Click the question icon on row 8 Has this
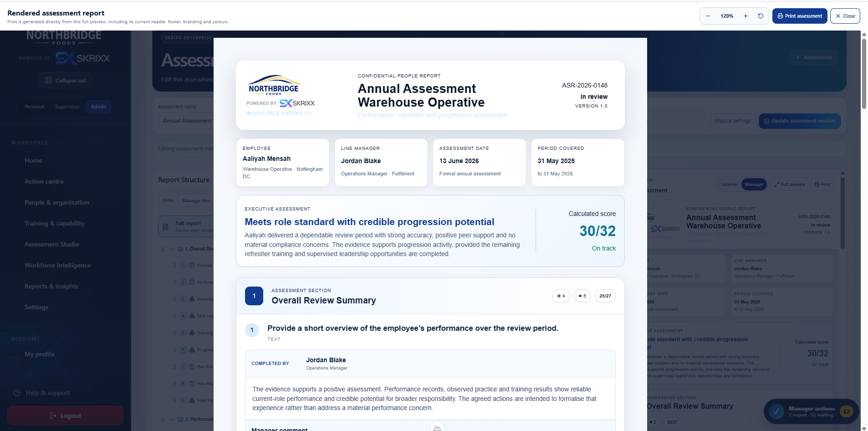The image size is (868, 431). coord(192,384)
